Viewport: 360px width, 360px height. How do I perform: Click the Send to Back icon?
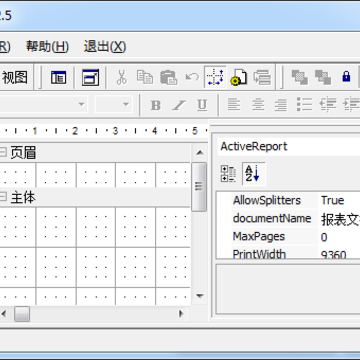(323, 77)
